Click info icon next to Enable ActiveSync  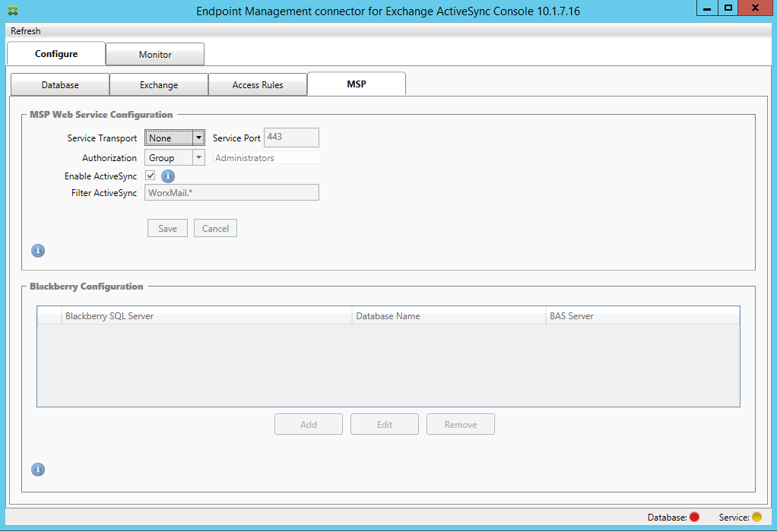pos(168,176)
